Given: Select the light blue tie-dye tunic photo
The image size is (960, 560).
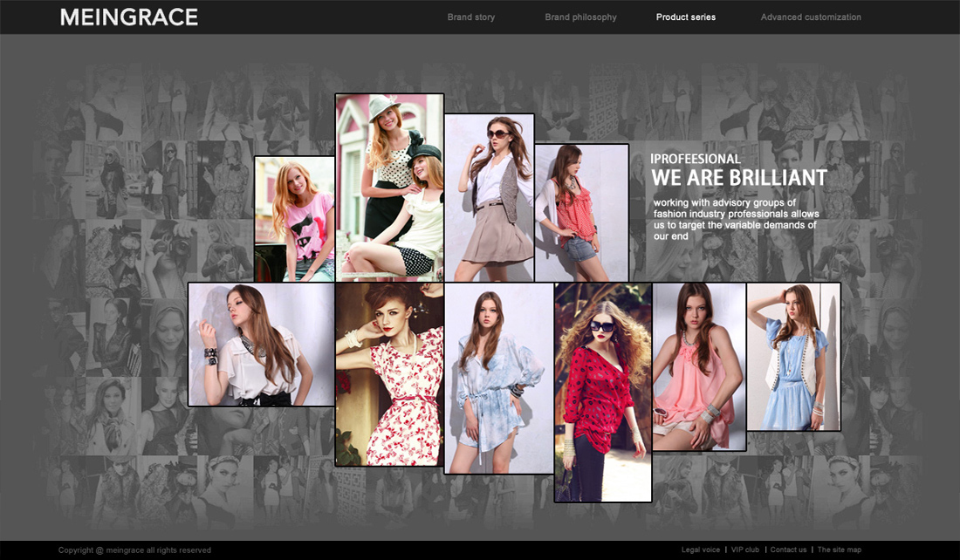Looking at the screenshot, I should pyautogui.click(x=499, y=379).
